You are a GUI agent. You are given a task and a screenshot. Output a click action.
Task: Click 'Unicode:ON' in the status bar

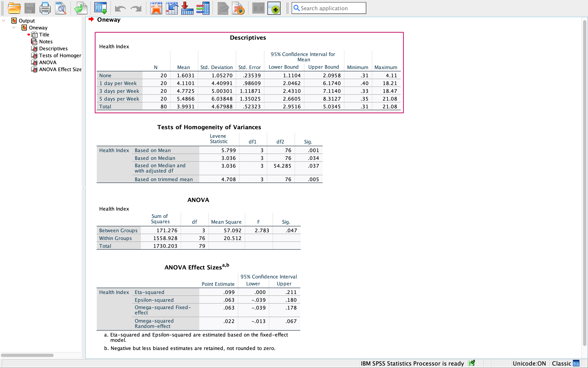pos(529,363)
